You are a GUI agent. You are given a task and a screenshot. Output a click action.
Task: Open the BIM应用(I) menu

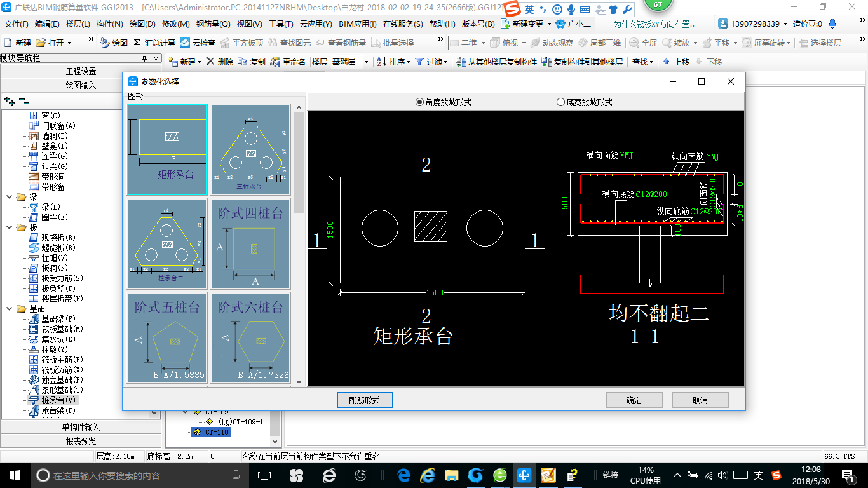[358, 24]
